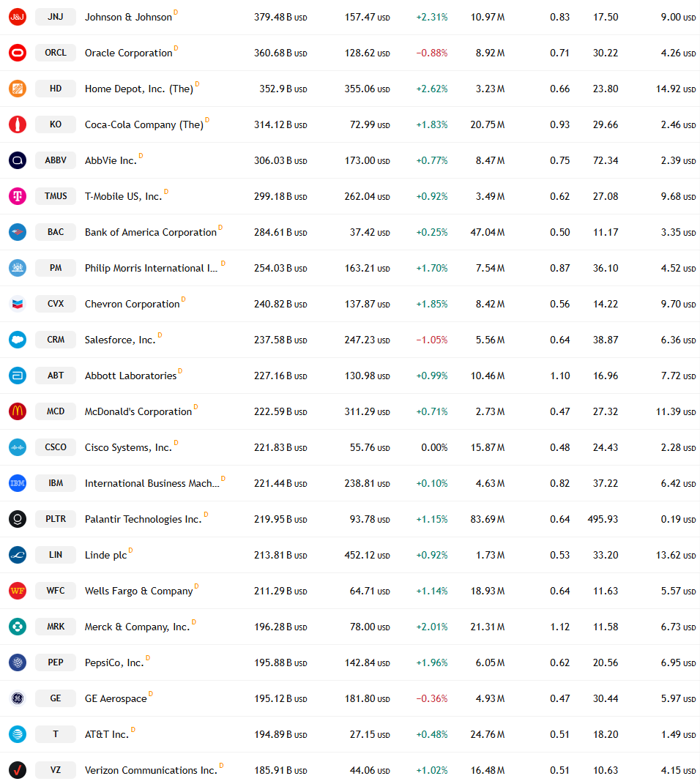Click the Salesforce cloud logo icon
Image resolution: width=700 pixels, height=784 pixels.
tap(18, 340)
